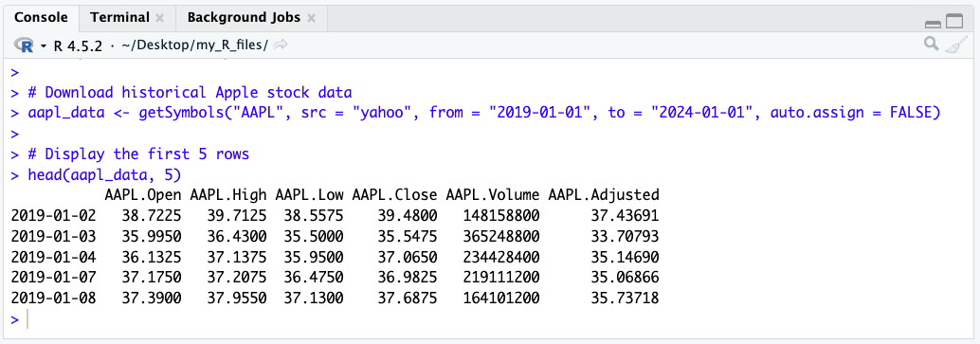
Task: Open the Background Jobs tab
Action: point(244,17)
